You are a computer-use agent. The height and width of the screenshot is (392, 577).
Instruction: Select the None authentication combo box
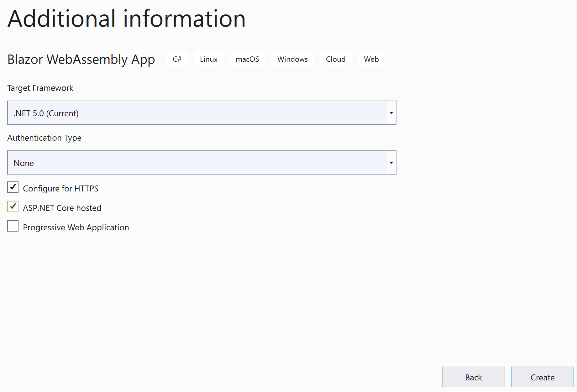(x=202, y=163)
